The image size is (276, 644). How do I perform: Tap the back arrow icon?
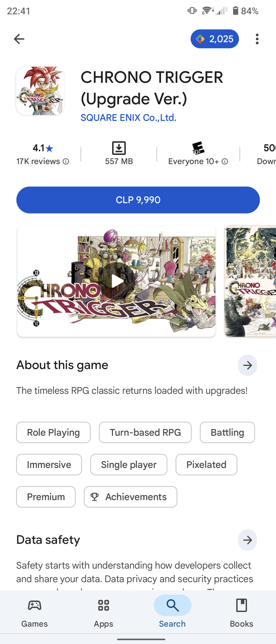click(x=19, y=39)
